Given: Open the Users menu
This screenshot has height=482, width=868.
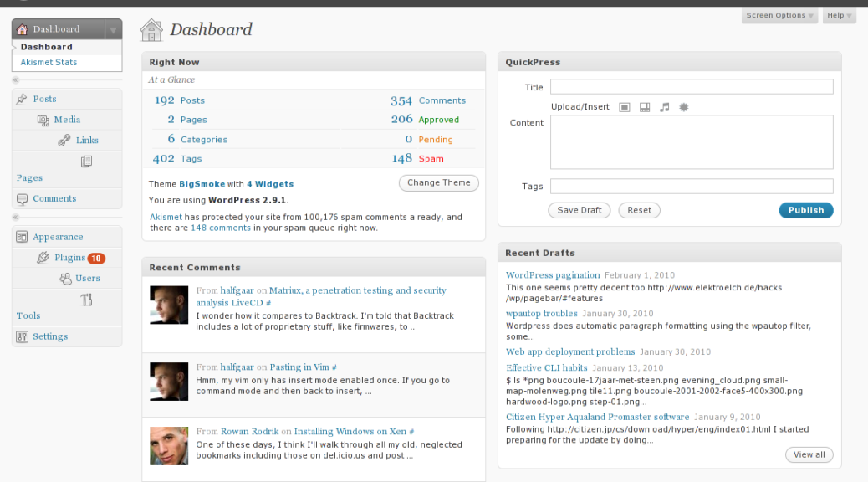Looking at the screenshot, I should (88, 278).
